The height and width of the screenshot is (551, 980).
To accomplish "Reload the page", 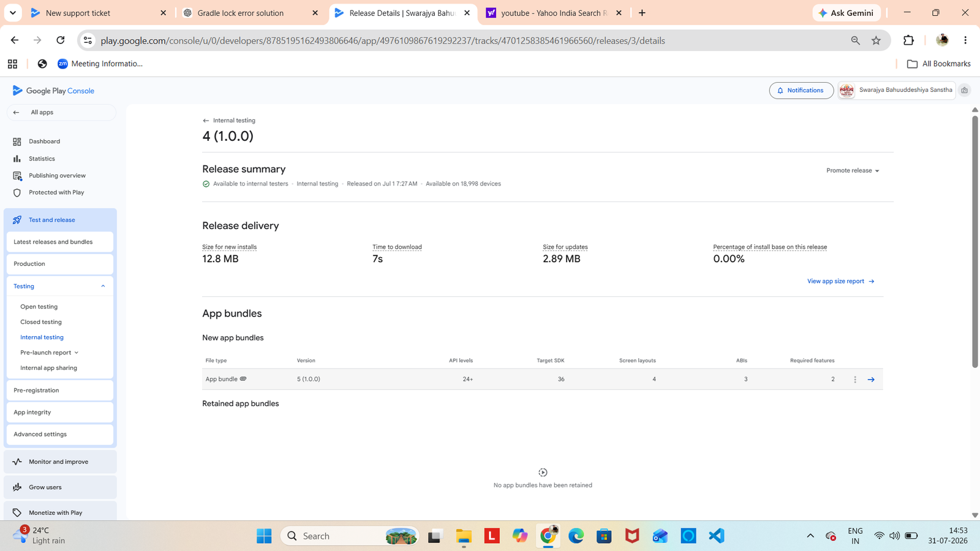I will (x=60, y=40).
